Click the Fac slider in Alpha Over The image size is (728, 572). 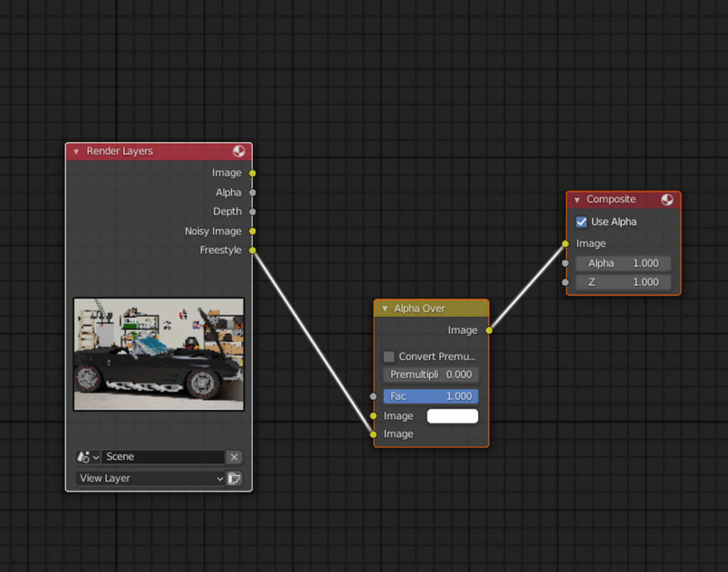[x=431, y=396]
